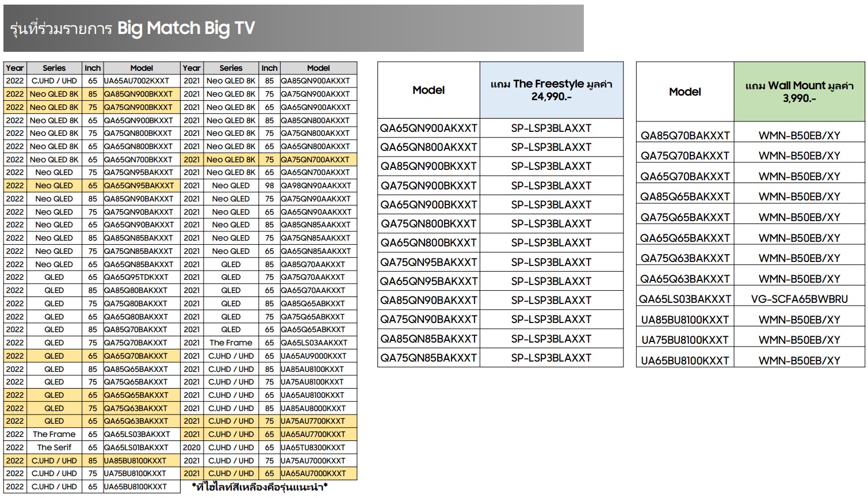Viewport: 868px width, 498px height.
Task: Select model UA65AU7002KXXT in the left table
Action: click(142, 81)
